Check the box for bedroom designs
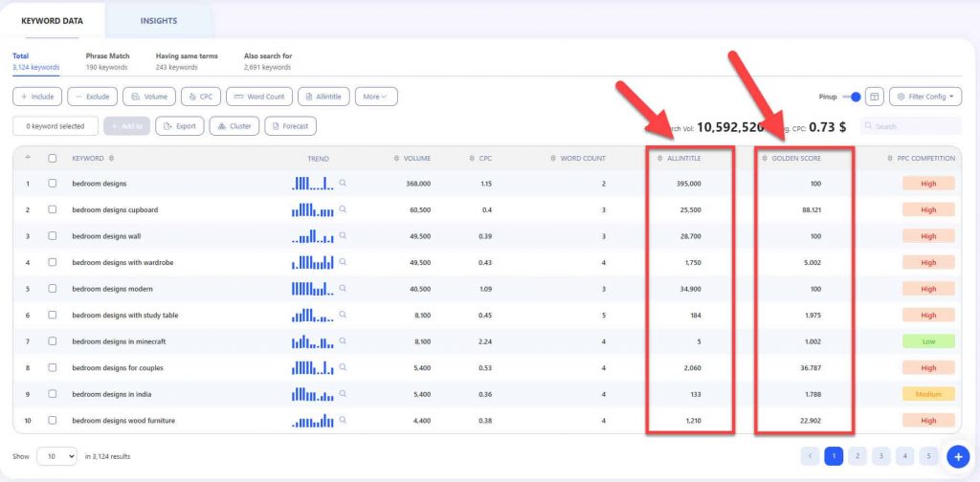Screen dimensions: 980x482 coord(53,184)
